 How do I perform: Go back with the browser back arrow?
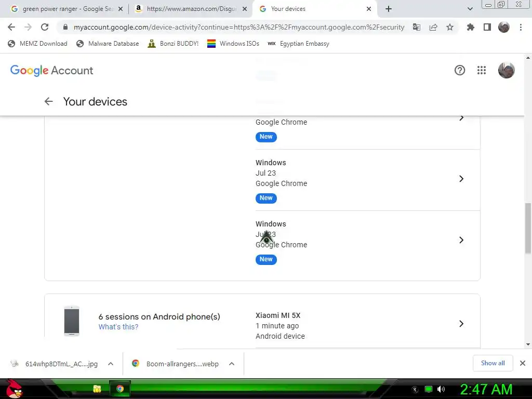[11, 27]
